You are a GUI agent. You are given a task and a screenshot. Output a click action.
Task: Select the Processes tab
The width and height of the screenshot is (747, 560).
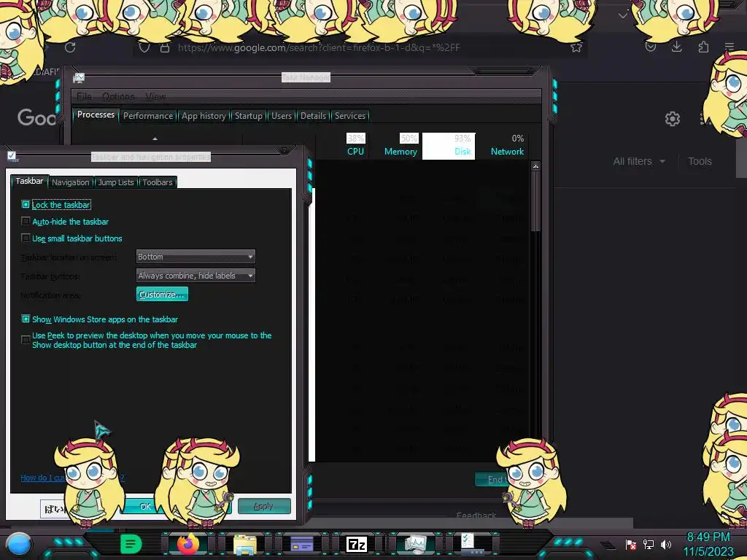click(96, 114)
